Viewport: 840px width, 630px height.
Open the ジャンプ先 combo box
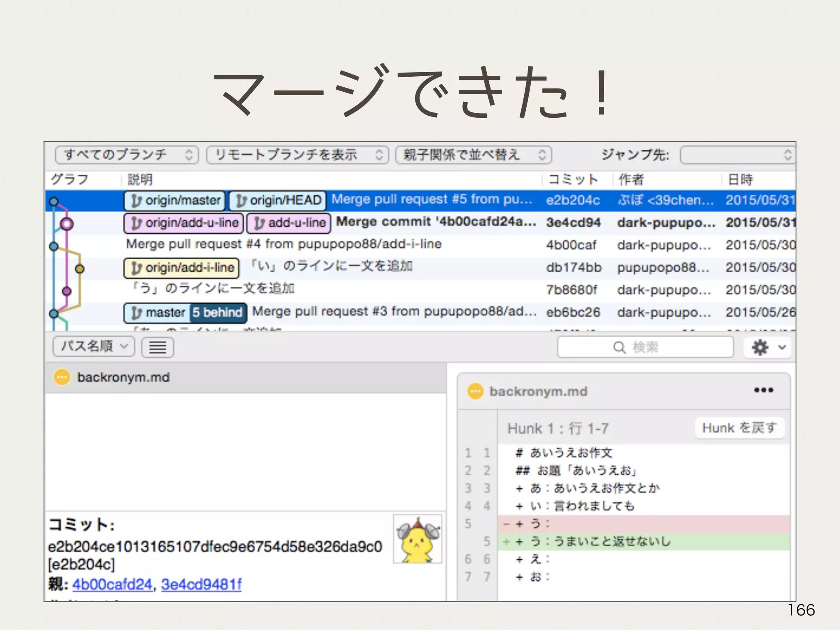[737, 155]
